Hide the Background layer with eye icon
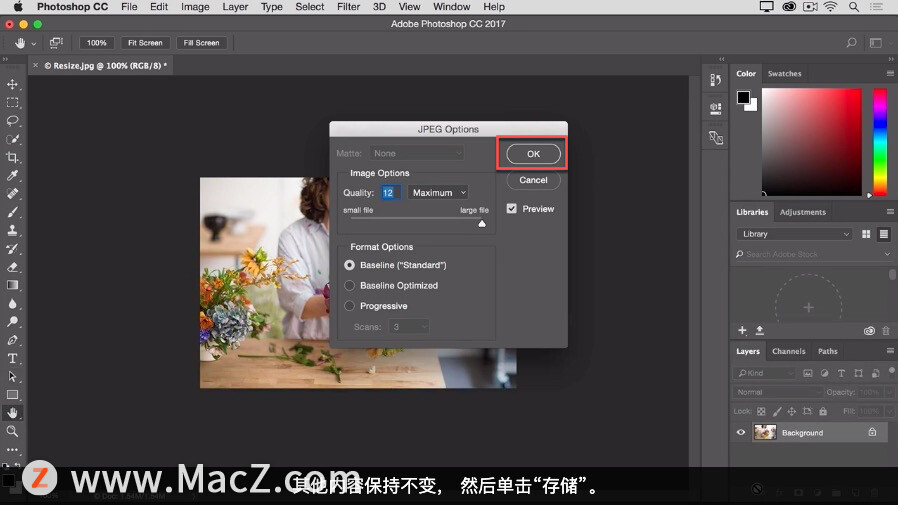This screenshot has height=505, width=898. click(x=741, y=432)
